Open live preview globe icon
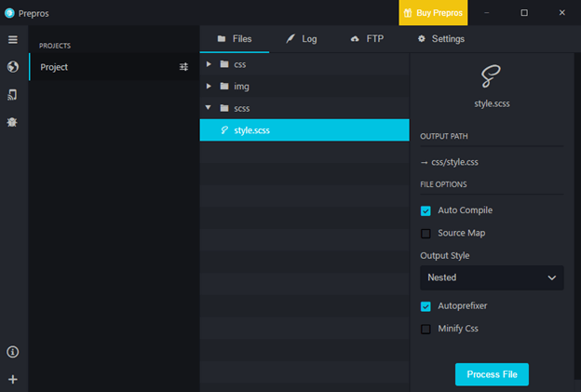The height and width of the screenshot is (392, 581). pyautogui.click(x=13, y=67)
